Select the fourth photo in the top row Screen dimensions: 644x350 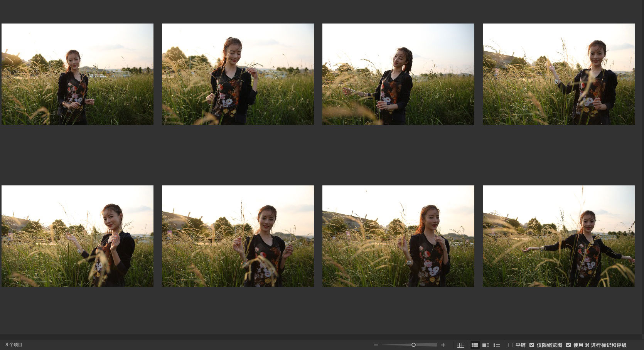tap(558, 74)
